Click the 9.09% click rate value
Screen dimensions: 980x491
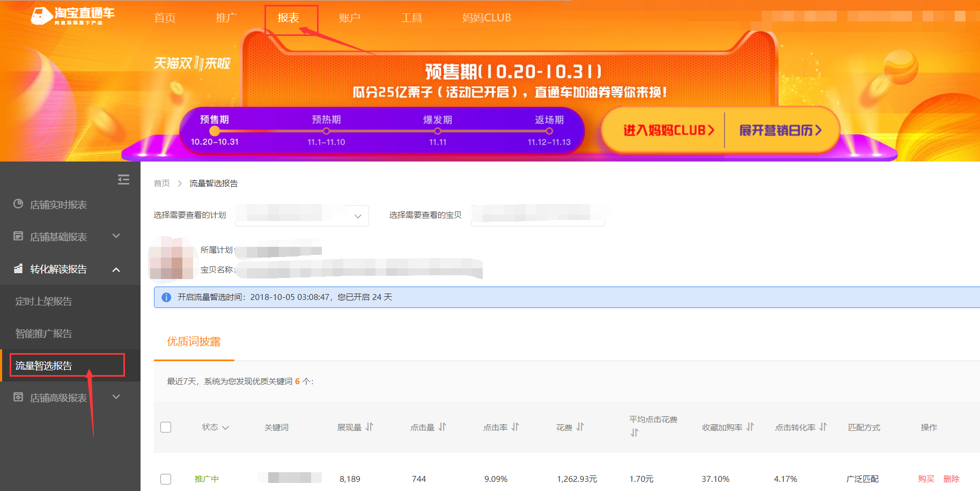click(496, 479)
